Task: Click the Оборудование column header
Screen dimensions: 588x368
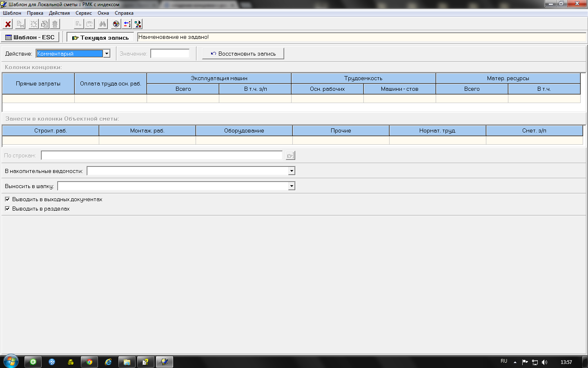Action: 244,131
